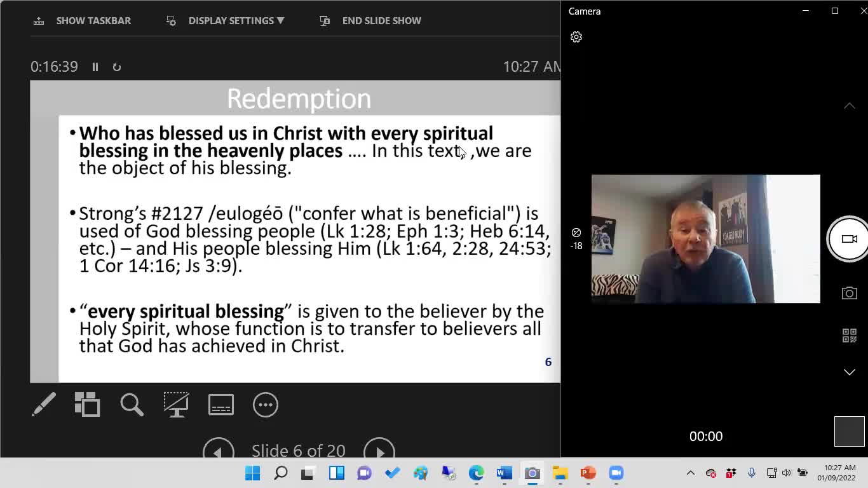Click Show Taskbar in presenter view
Screen dimensions: 868x488
(x=82, y=20)
